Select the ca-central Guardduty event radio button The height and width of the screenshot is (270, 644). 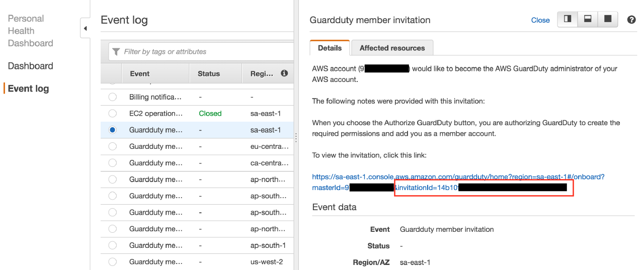coord(112,163)
